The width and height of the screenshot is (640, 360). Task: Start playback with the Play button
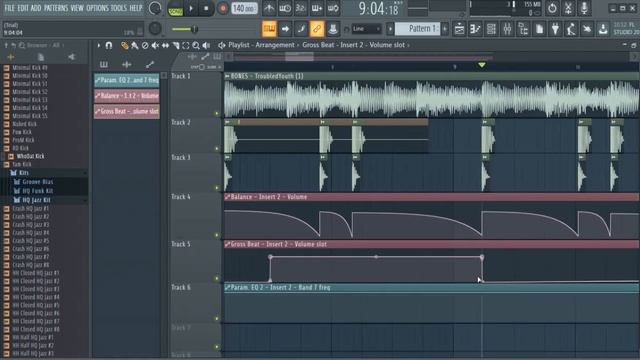[x=191, y=8]
